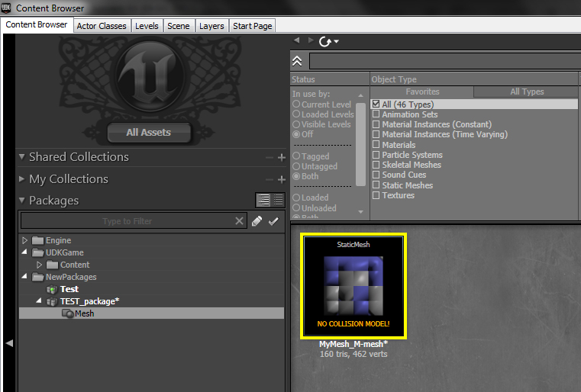This screenshot has height=392, width=581.
Task: Expand the My Collections section
Action: pyautogui.click(x=22, y=179)
